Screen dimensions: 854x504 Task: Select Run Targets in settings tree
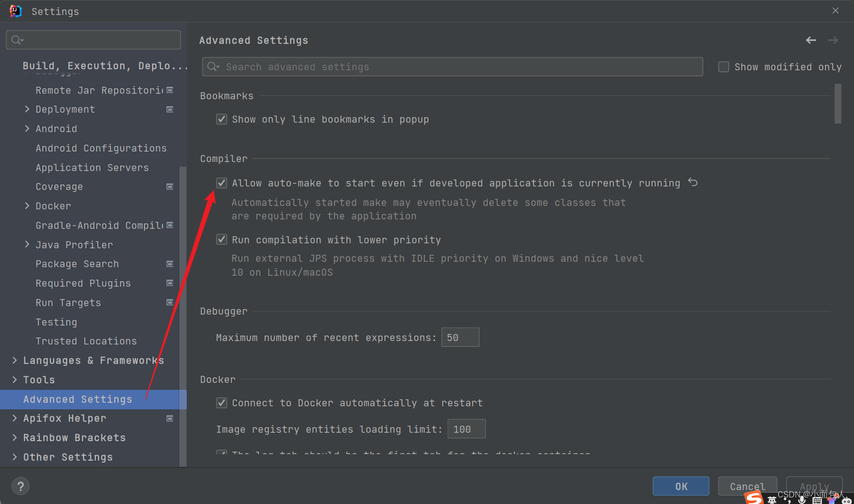pos(68,303)
